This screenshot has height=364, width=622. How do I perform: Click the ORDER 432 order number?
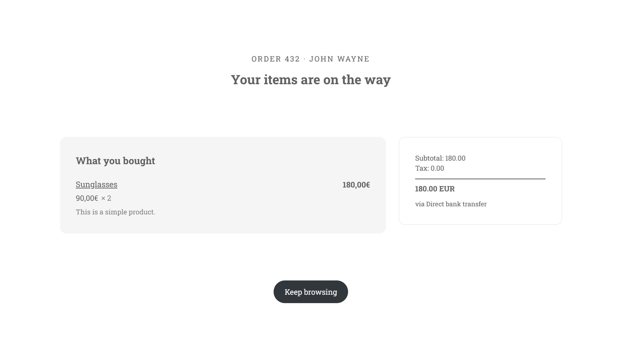276,59
